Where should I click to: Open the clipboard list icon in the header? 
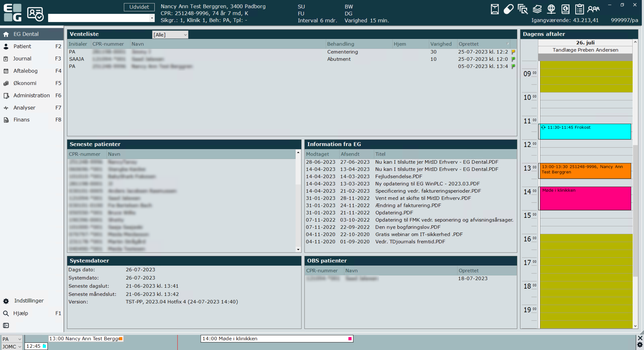(579, 9)
